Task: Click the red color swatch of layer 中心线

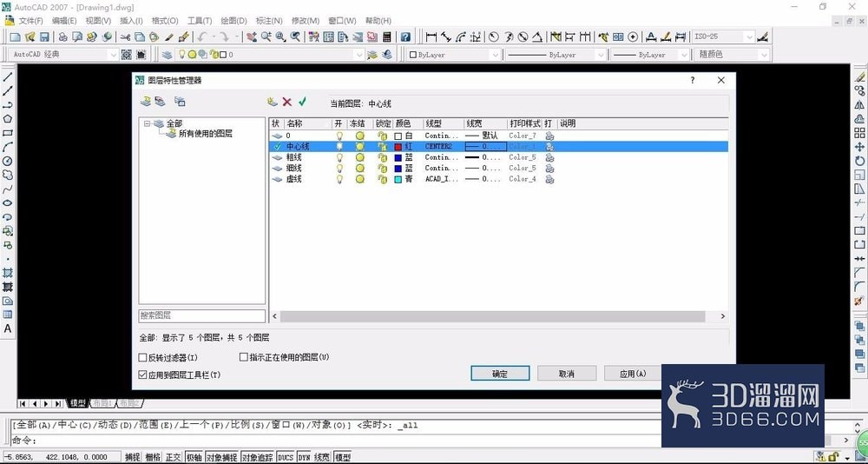Action: tap(398, 147)
